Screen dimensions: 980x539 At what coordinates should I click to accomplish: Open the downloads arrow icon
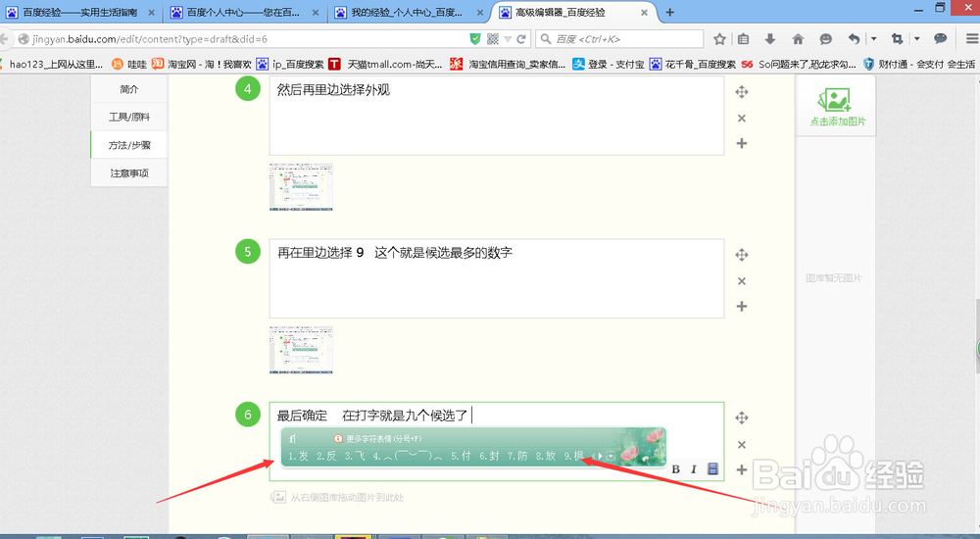pyautogui.click(x=770, y=39)
